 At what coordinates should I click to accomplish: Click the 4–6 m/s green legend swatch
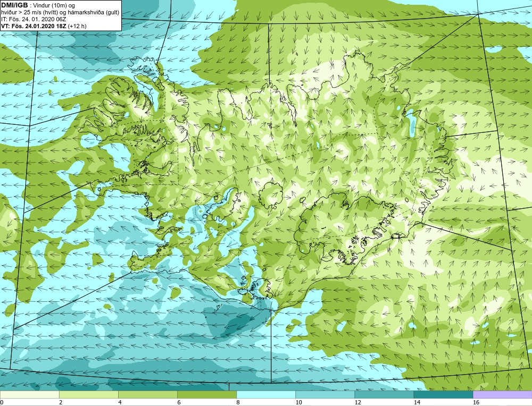click(147, 394)
